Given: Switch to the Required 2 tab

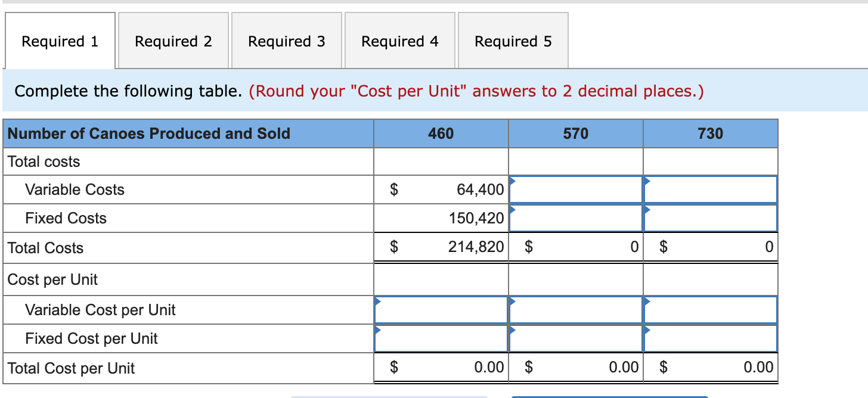Looking at the screenshot, I should 173,41.
